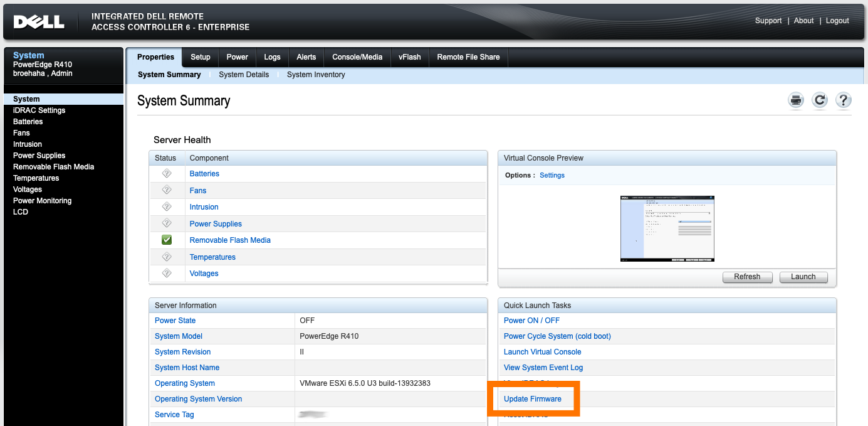Open Fans in the left sidebar

(x=21, y=133)
